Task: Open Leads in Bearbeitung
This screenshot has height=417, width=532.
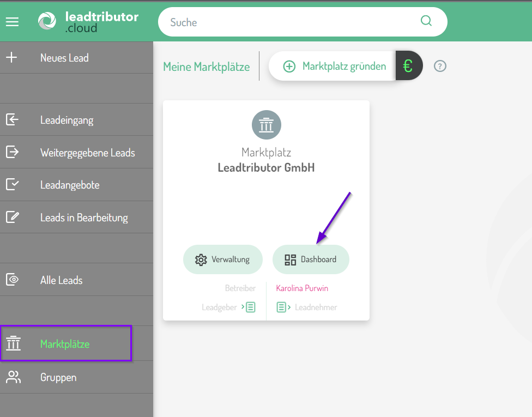Action: (x=84, y=217)
